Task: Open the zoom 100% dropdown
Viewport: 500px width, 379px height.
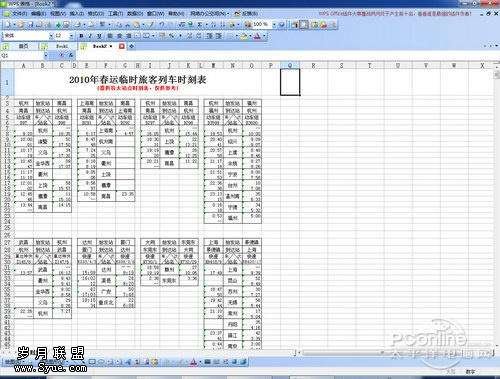Action: tap(274, 24)
